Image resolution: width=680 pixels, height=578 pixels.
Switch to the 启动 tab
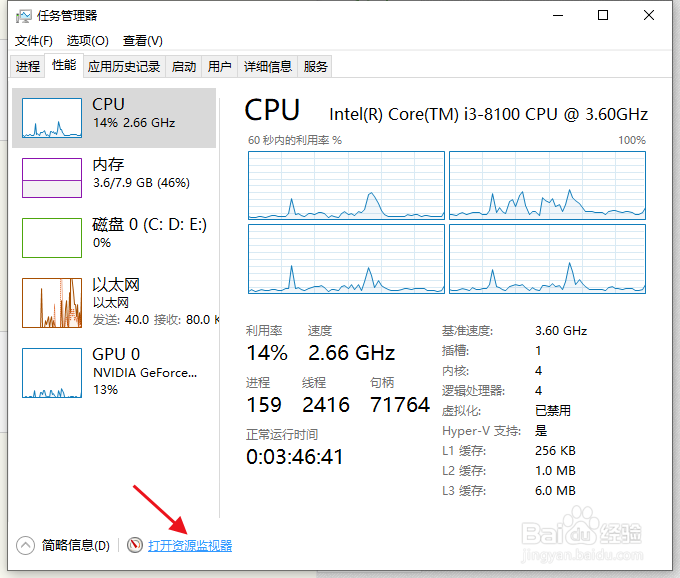click(184, 66)
